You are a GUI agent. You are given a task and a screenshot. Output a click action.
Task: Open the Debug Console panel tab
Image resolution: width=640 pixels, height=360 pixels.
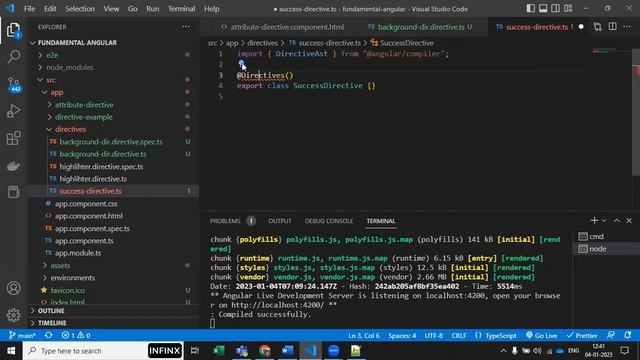click(329, 221)
